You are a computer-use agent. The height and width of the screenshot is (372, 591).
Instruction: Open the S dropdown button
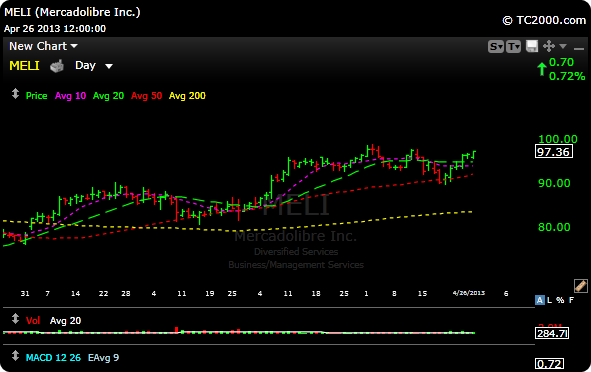(496, 46)
